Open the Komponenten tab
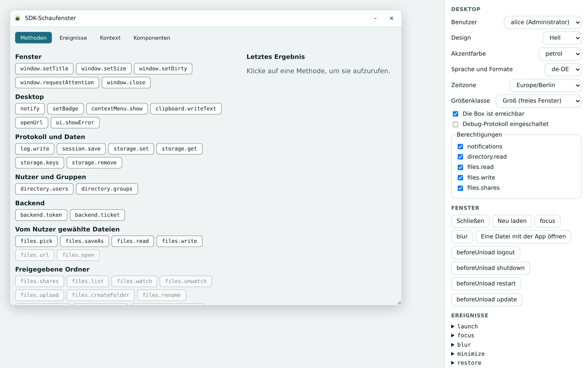The image size is (588, 368). coord(152,38)
